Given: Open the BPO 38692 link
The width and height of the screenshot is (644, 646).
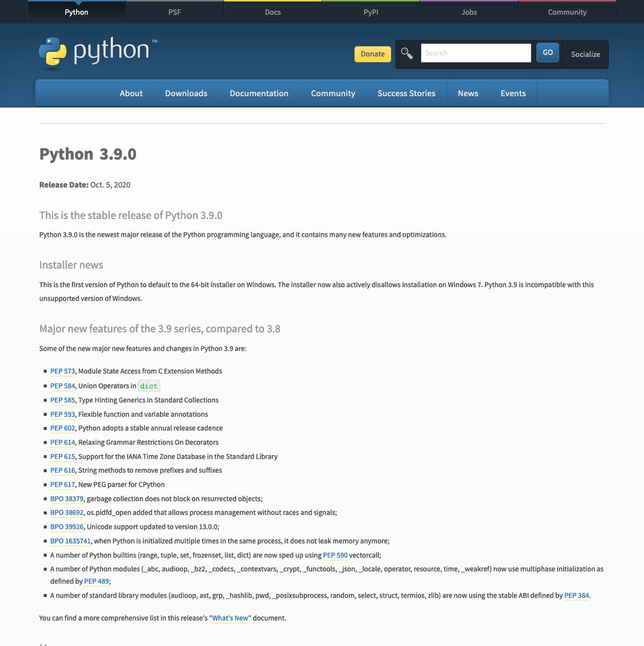Looking at the screenshot, I should [x=67, y=513].
